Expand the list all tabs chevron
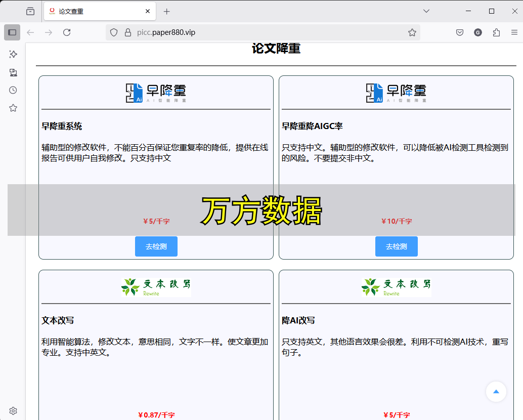Viewport: 523px width, 420px height. (426, 11)
